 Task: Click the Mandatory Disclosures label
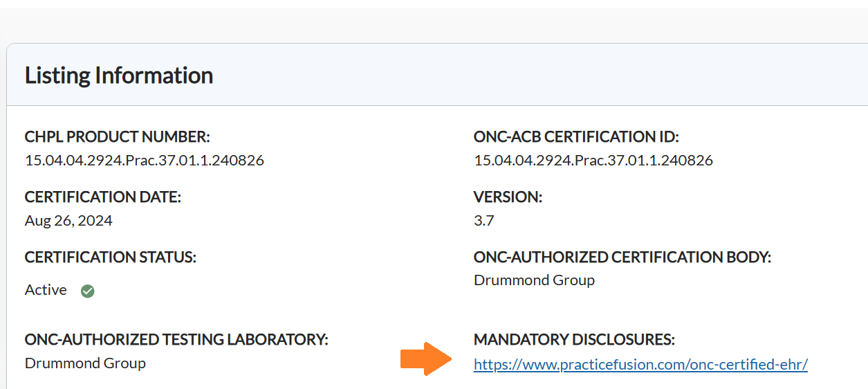point(574,340)
